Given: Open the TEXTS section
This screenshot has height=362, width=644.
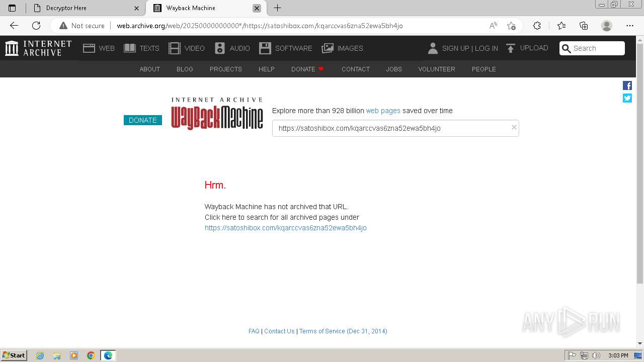Looking at the screenshot, I should (x=141, y=48).
